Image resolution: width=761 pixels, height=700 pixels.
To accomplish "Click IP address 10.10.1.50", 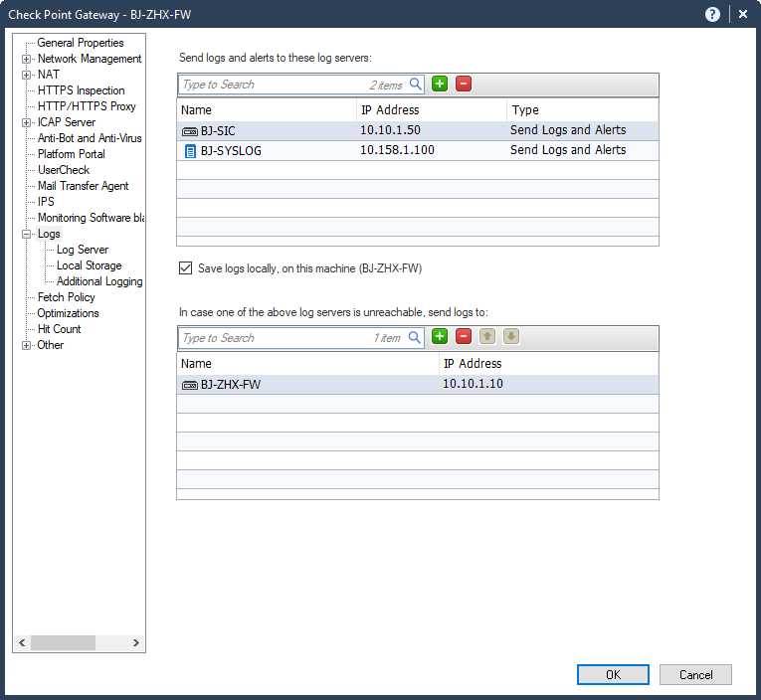I will pyautogui.click(x=390, y=130).
